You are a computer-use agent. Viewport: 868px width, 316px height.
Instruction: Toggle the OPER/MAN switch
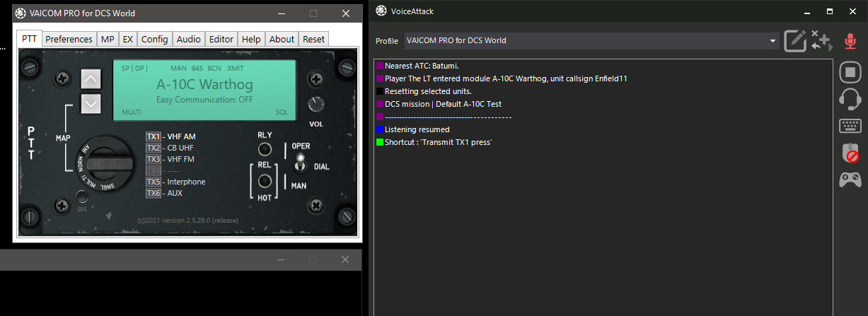(301, 165)
